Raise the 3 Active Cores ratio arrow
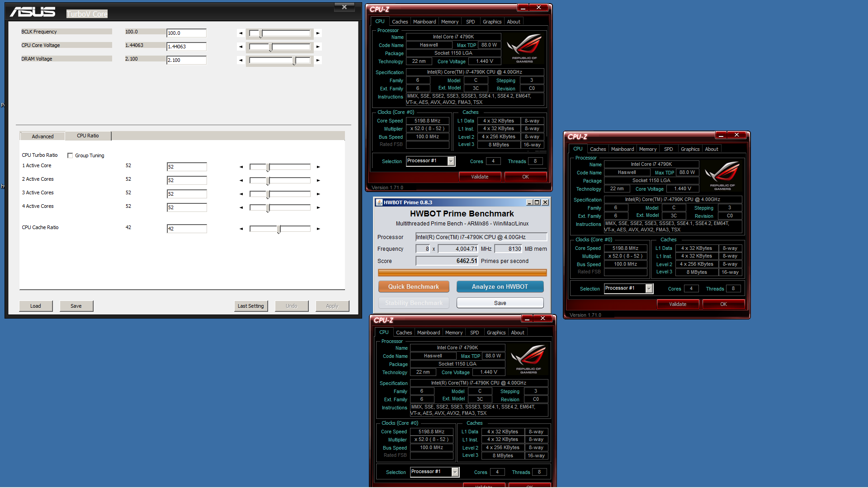This screenshot has width=868, height=488. (319, 194)
